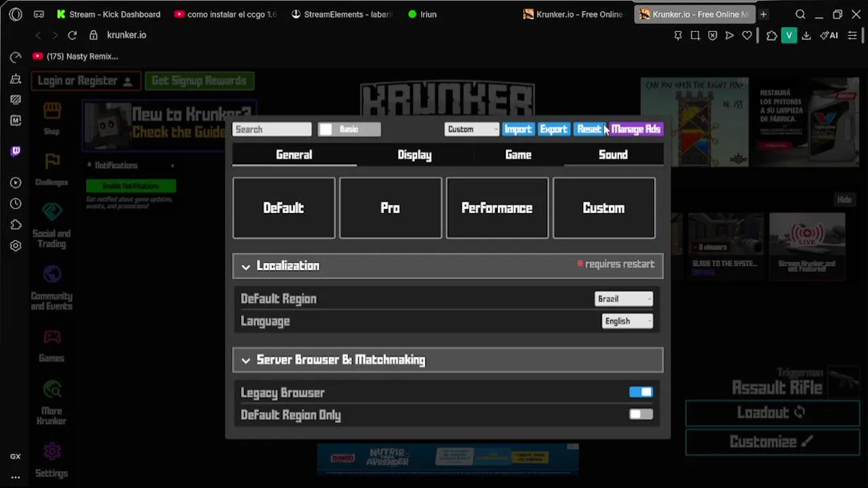Switch to the Game settings tab
The width and height of the screenshot is (868, 488).
(518, 155)
